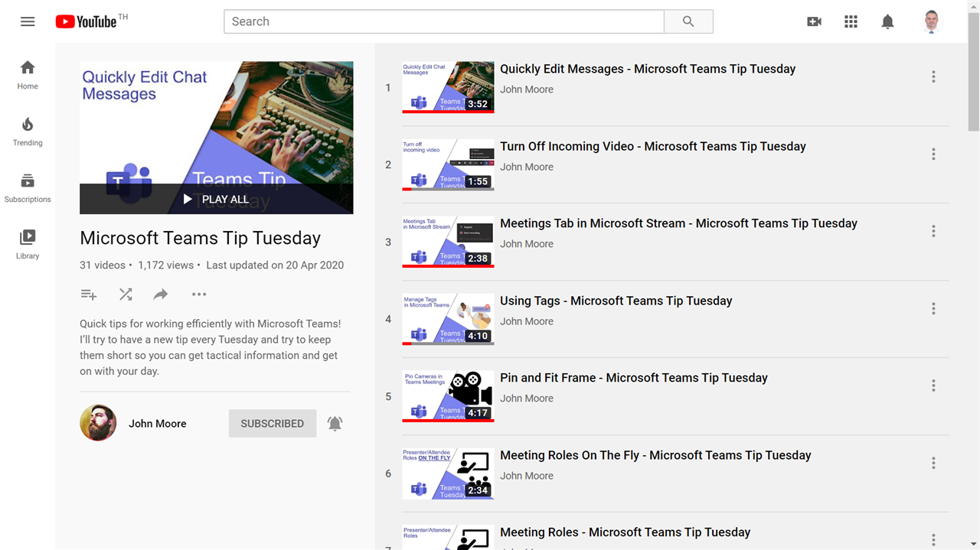Click the Microsoft Teams Tip Tuesday playlist title

point(201,238)
